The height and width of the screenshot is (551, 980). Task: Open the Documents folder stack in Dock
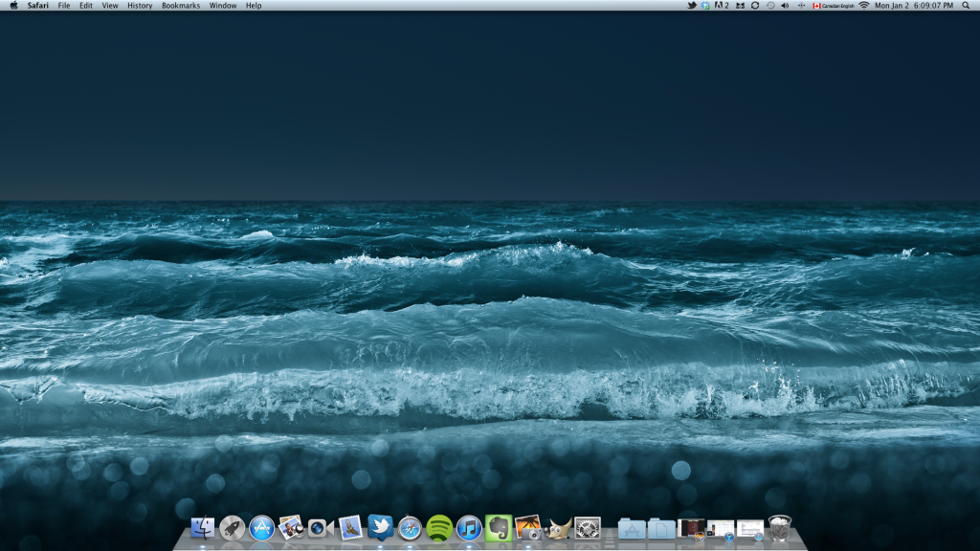[x=661, y=529]
